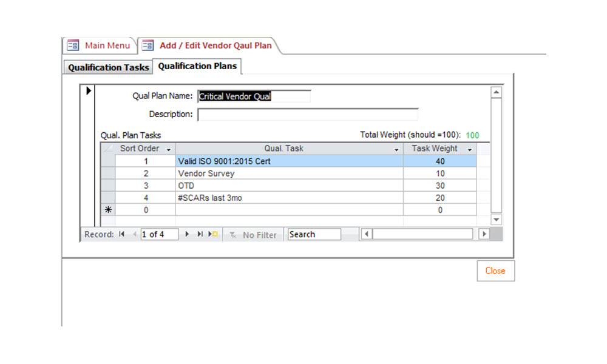Viewport: 607px width, 364px height.
Task: Select the Qualification Plans tab
Action: click(x=197, y=66)
